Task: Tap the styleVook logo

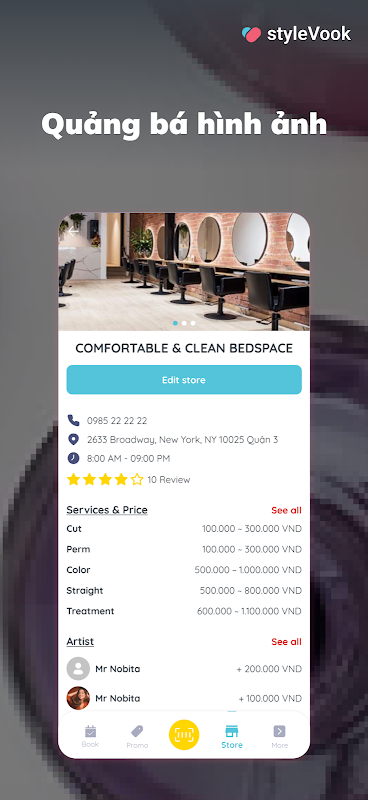Action: pyautogui.click(x=297, y=34)
